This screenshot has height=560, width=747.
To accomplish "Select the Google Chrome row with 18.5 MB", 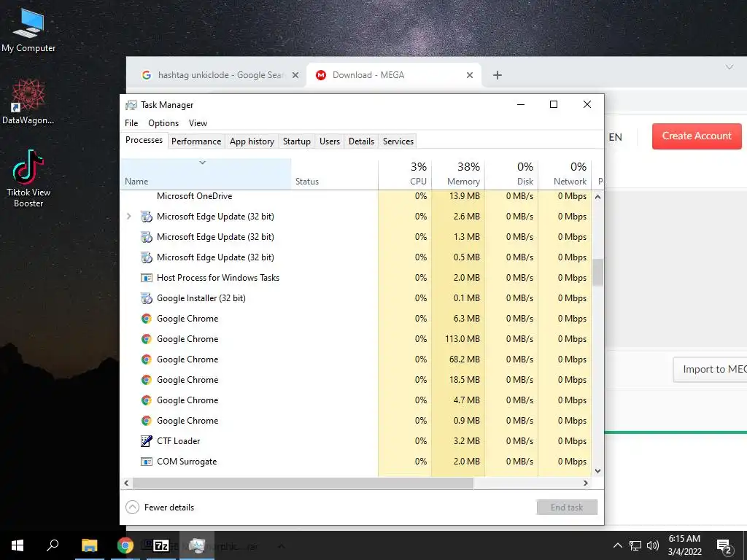I will [356, 380].
